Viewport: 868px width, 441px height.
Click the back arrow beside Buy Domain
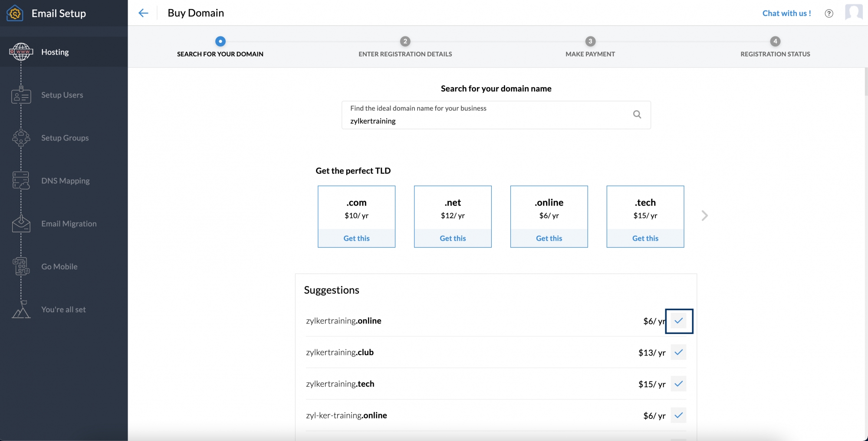143,13
